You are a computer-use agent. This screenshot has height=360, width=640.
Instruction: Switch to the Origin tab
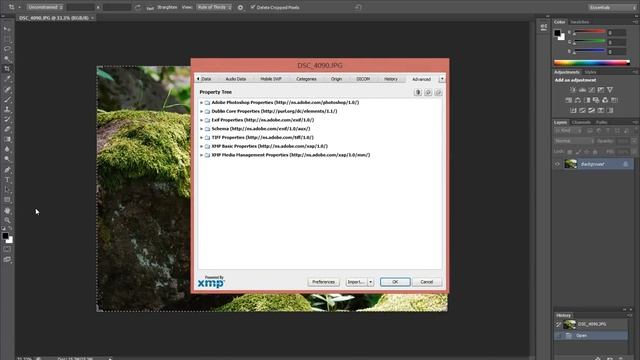[336, 79]
